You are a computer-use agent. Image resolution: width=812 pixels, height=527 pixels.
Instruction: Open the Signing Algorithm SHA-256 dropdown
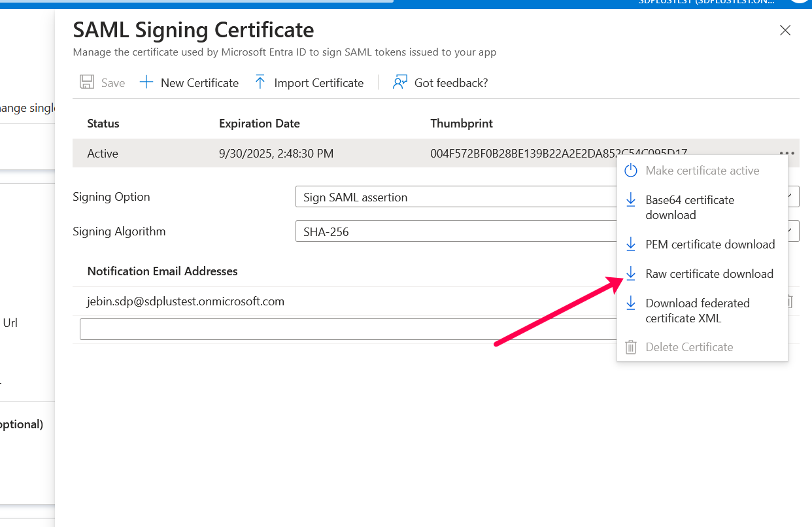458,231
